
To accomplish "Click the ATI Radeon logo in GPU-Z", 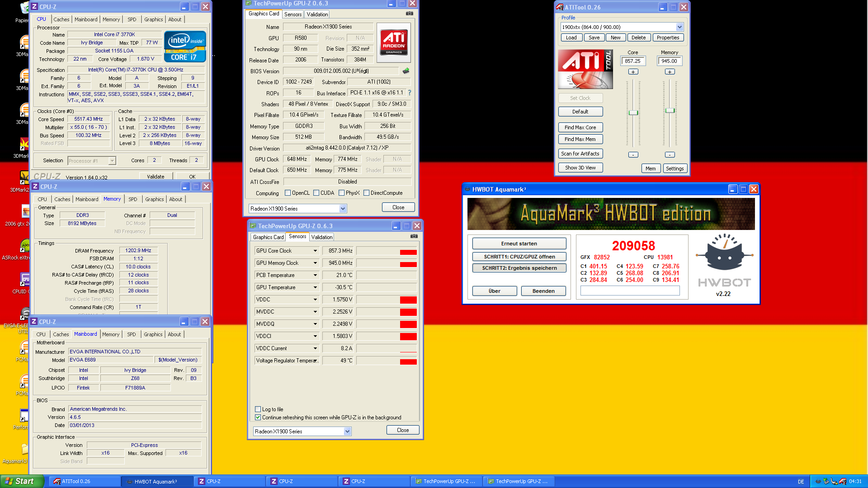I will click(394, 42).
